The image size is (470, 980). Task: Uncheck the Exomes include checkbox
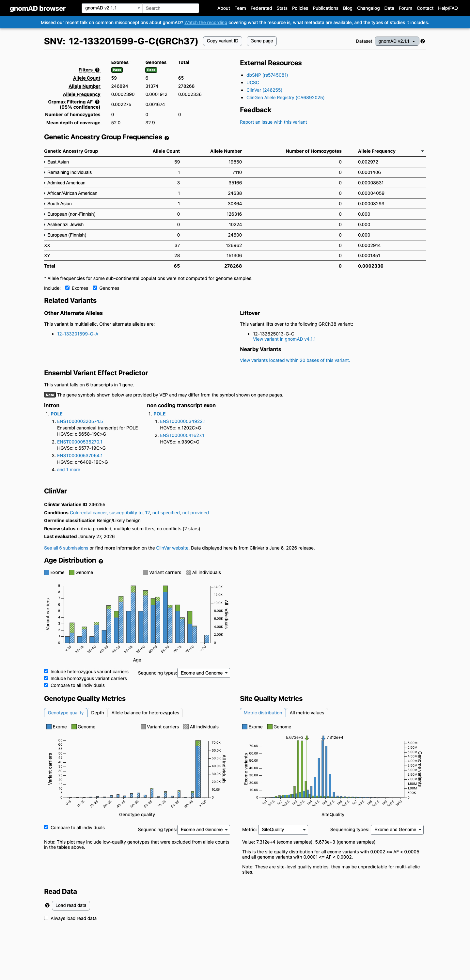point(67,288)
